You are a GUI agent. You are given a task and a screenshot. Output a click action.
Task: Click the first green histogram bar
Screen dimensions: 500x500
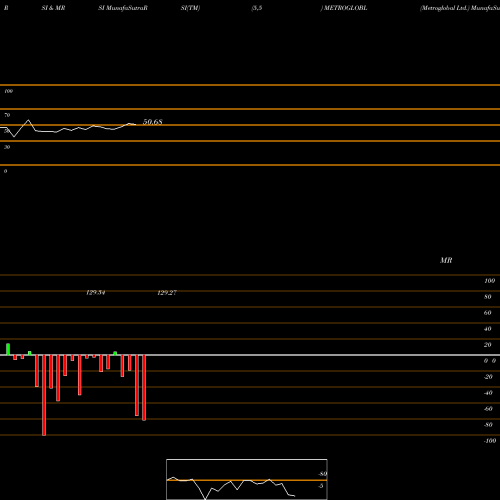8,349
